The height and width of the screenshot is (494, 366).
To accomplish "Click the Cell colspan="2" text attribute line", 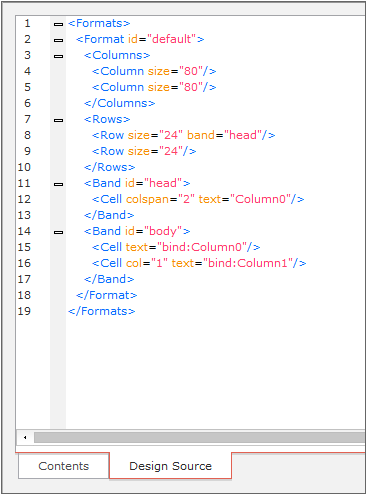I will 198,199.
